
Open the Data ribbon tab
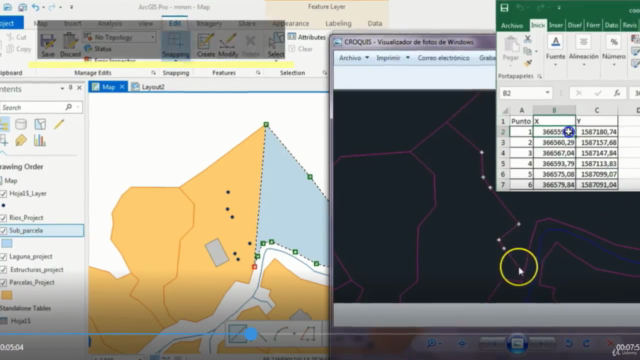(x=375, y=23)
